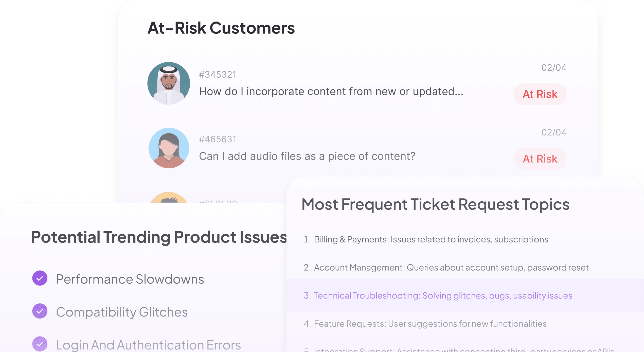Click the female avatar for ticket #465631

tap(169, 148)
